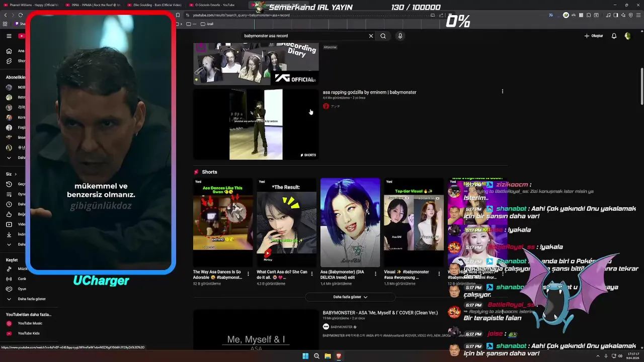Click the Oluştur create button
The height and width of the screenshot is (362, 644).
pyautogui.click(x=593, y=36)
